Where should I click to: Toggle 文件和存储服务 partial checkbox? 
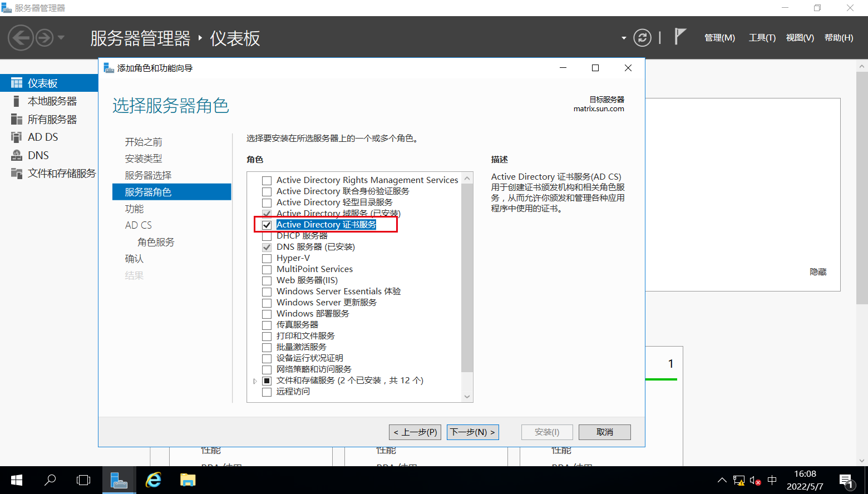(267, 381)
